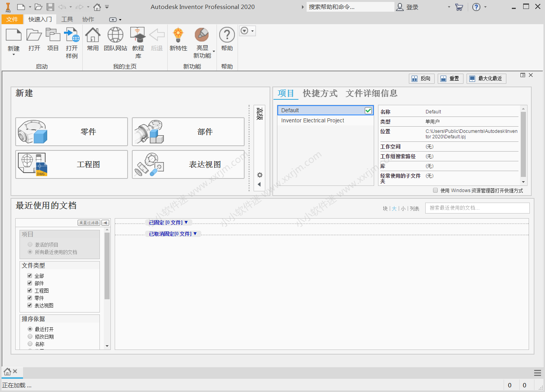Toggle the Presentation (表达视图) file type checkbox
Viewport: 545px width, 392px height.
point(30,305)
